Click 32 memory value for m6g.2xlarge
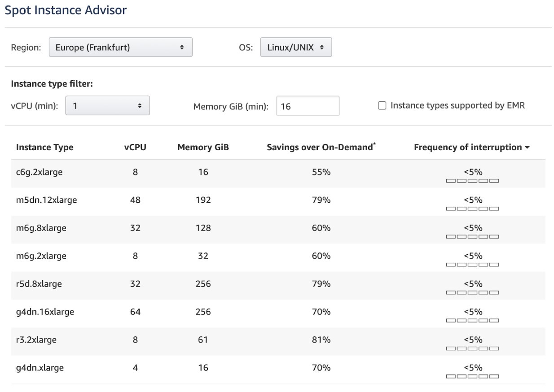Image resolution: width=554 pixels, height=392 pixels. tap(203, 256)
